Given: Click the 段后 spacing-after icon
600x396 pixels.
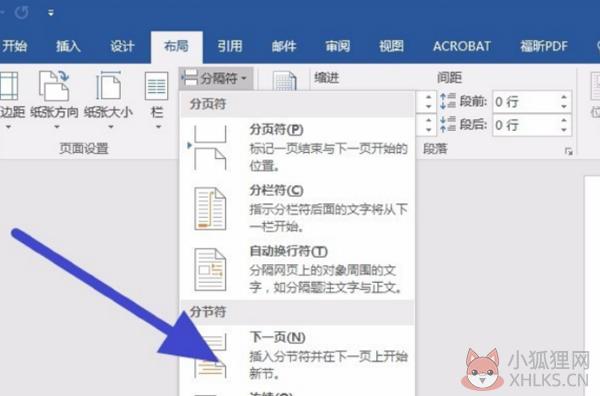Looking at the screenshot, I should 447,124.
